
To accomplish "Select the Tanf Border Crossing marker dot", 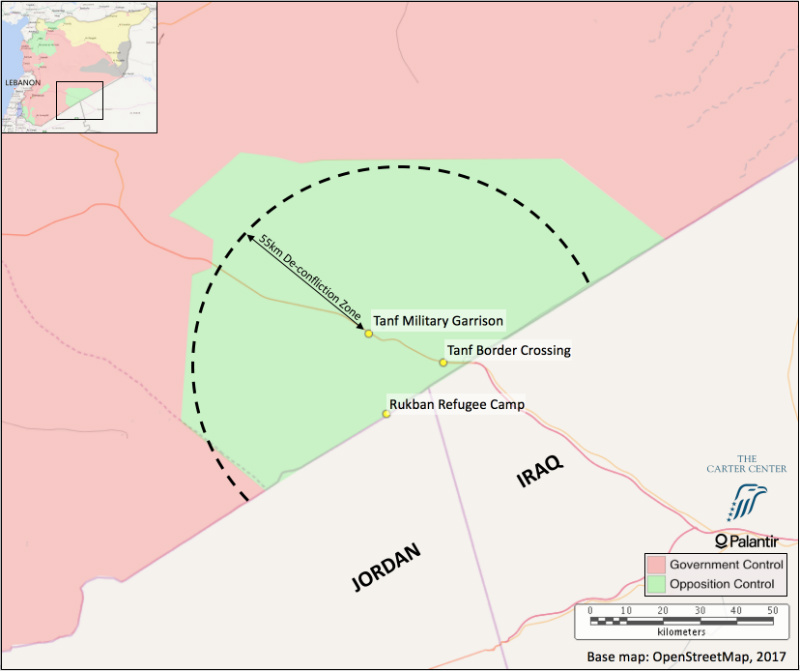I will click(x=443, y=362).
